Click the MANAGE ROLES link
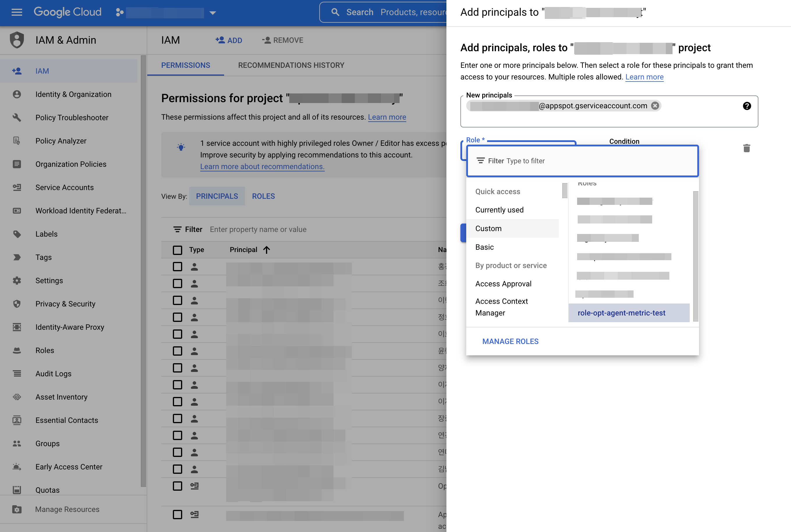Screen dimensions: 791x532 (x=510, y=341)
